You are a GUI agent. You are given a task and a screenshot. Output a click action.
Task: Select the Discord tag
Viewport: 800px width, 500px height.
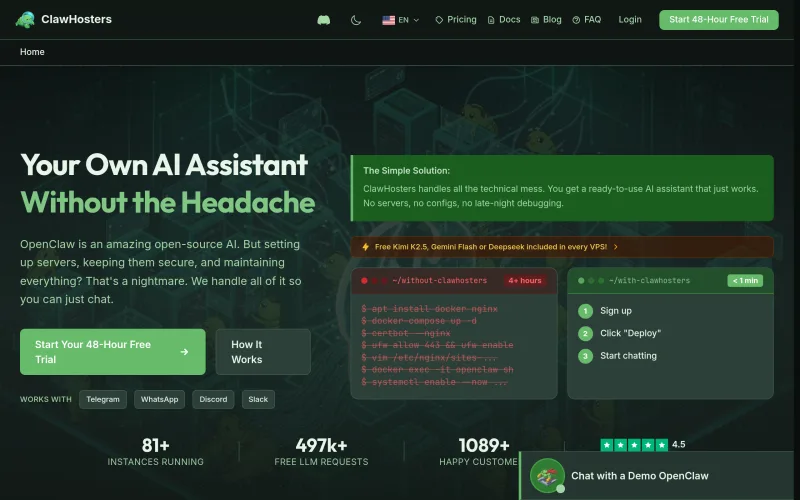[213, 399]
